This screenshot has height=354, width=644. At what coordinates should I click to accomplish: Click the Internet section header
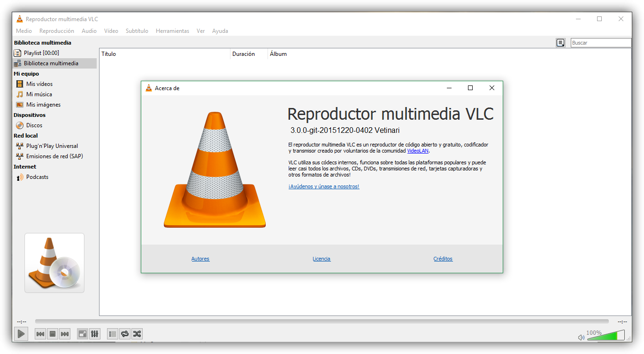tap(25, 167)
